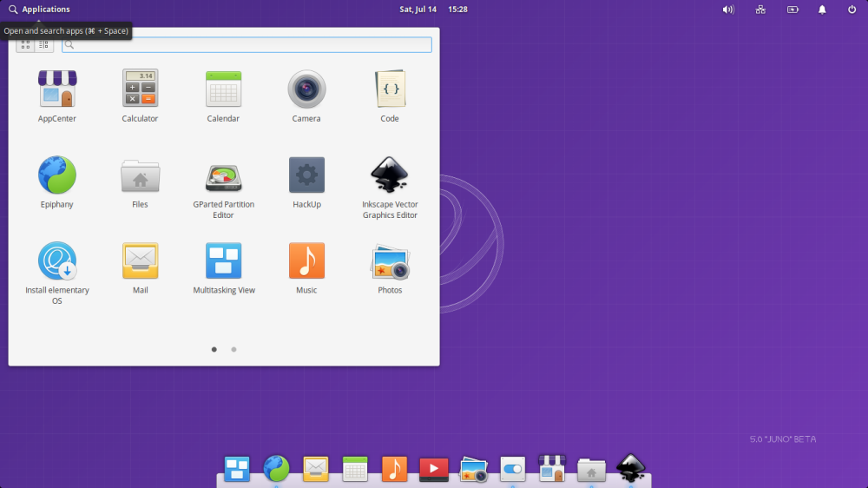The width and height of the screenshot is (868, 488).
Task: Open AppCenter from the dock
Action: pos(552,469)
